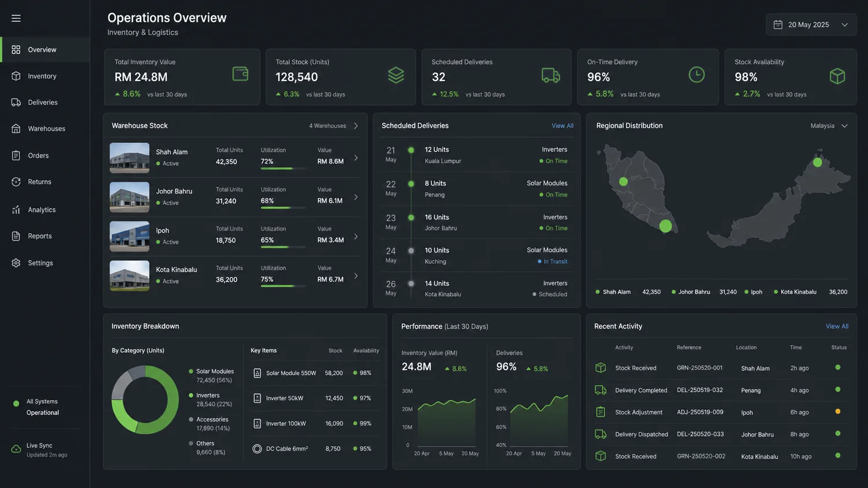Open the 21 May Kuala Lumpur delivery

coord(477,155)
